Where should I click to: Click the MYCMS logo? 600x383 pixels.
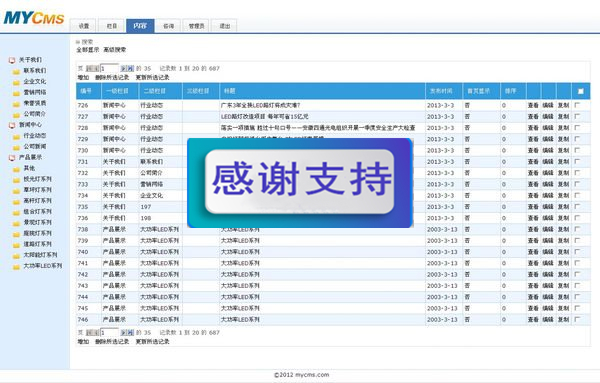tap(34, 18)
